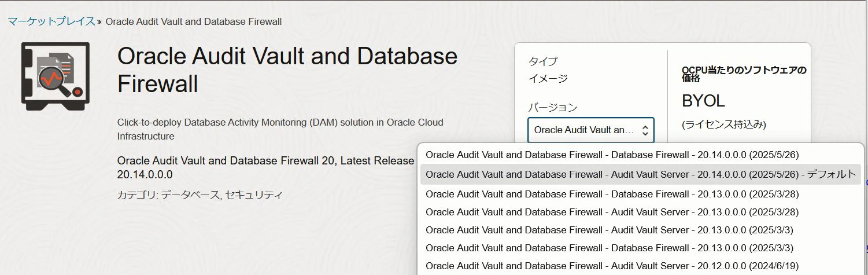Click the カテゴリ: データベース, セキュリティ line
The width and height of the screenshot is (868, 275).
pyautogui.click(x=200, y=195)
